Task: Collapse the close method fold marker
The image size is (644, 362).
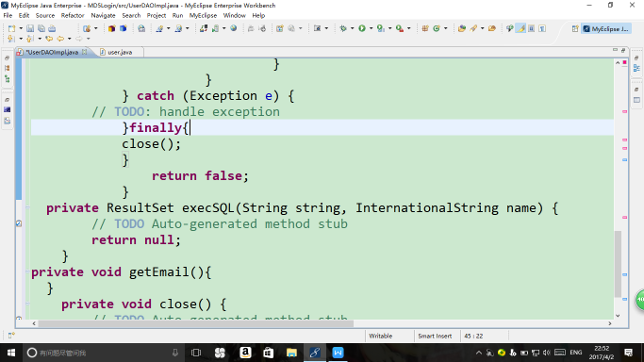Action: pyautogui.click(x=28, y=304)
